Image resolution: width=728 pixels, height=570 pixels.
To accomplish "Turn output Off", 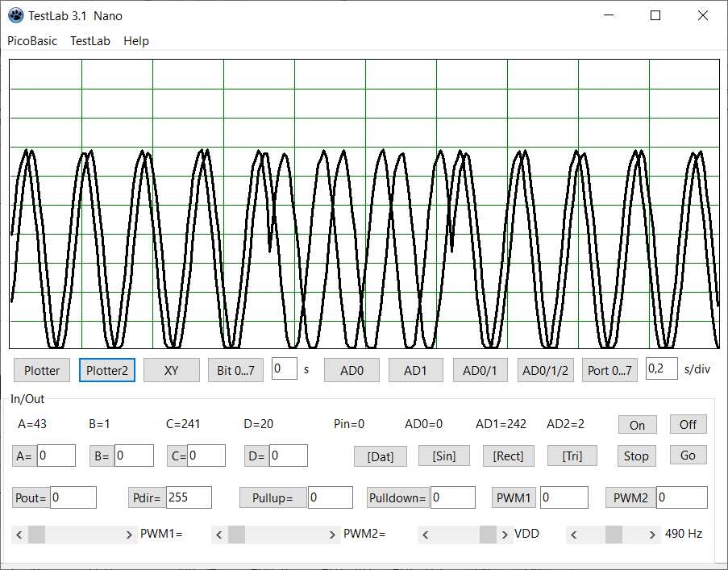I will coord(688,424).
